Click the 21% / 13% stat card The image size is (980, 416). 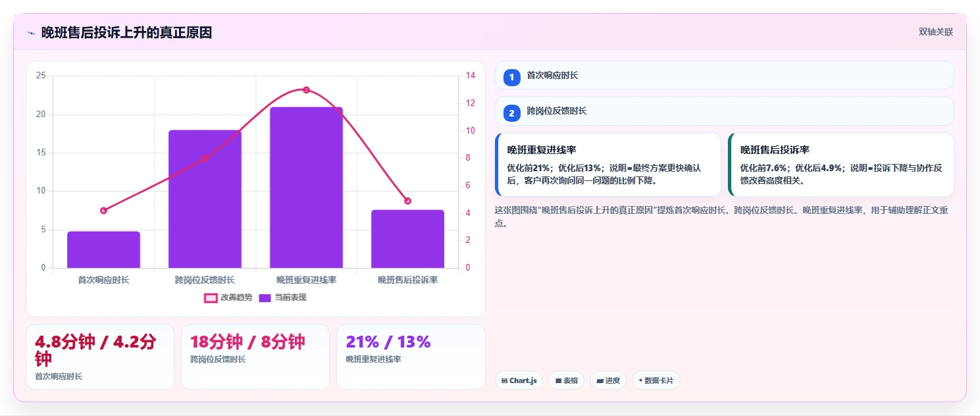coord(411,357)
